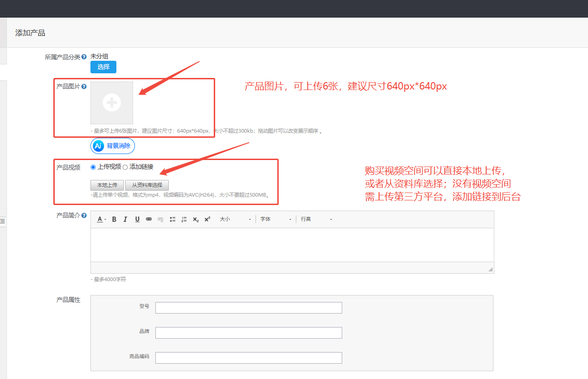Apply superscript formatting
Image resolution: width=588 pixels, height=379 pixels.
pyautogui.click(x=207, y=219)
